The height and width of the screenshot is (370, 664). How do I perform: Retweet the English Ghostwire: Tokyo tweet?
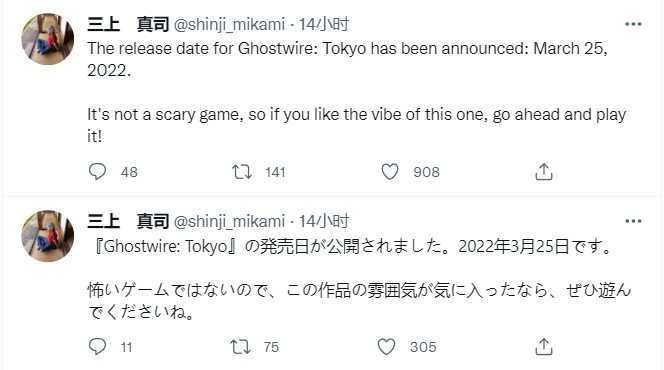click(242, 172)
